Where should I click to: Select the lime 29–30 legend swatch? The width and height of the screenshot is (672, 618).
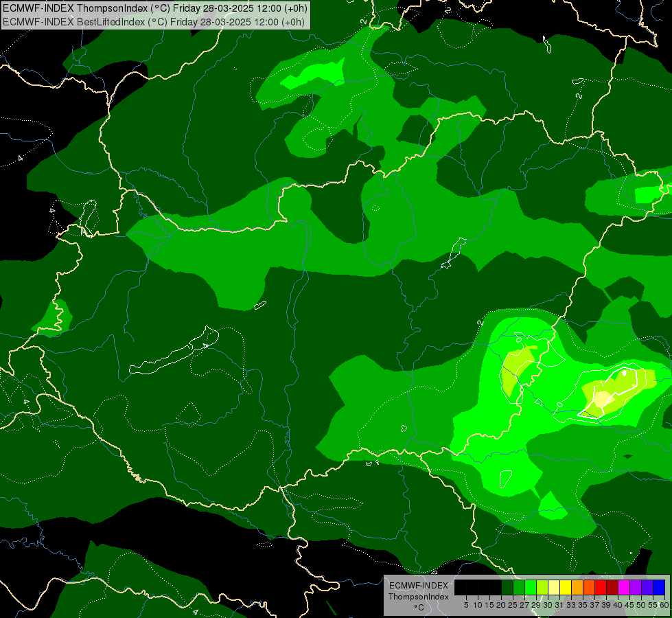point(542,587)
